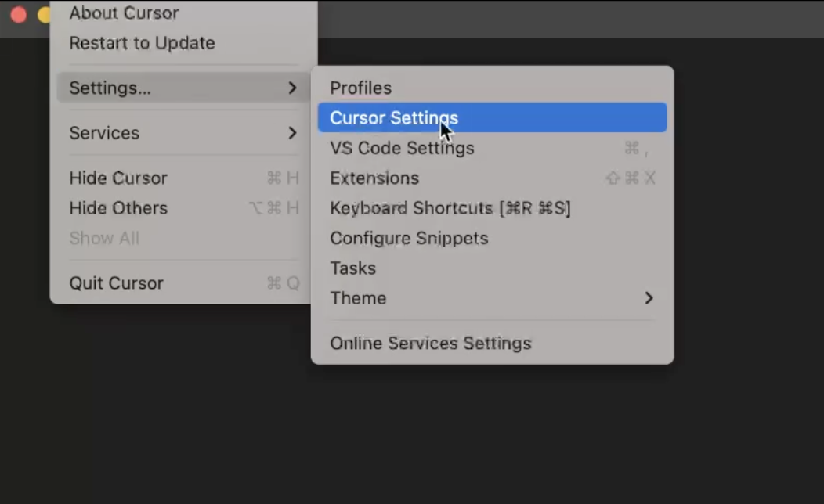Expand the Theme submenu
824x504 pixels.
coord(358,298)
